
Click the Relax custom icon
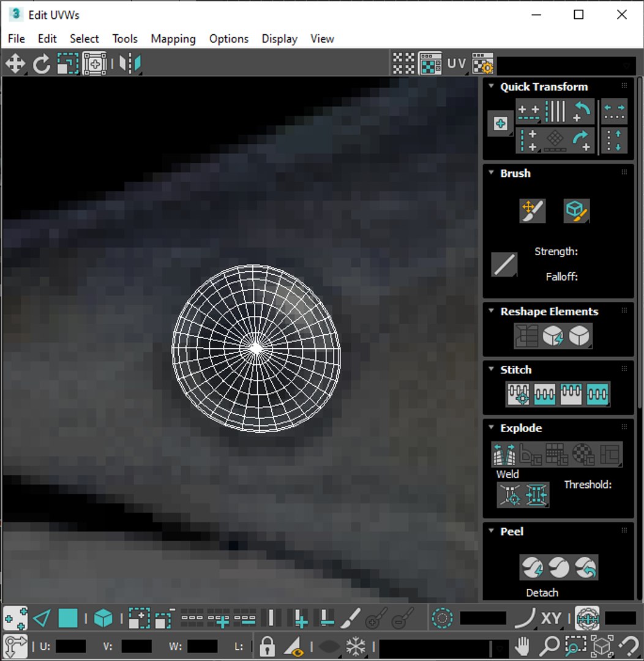coord(580,336)
